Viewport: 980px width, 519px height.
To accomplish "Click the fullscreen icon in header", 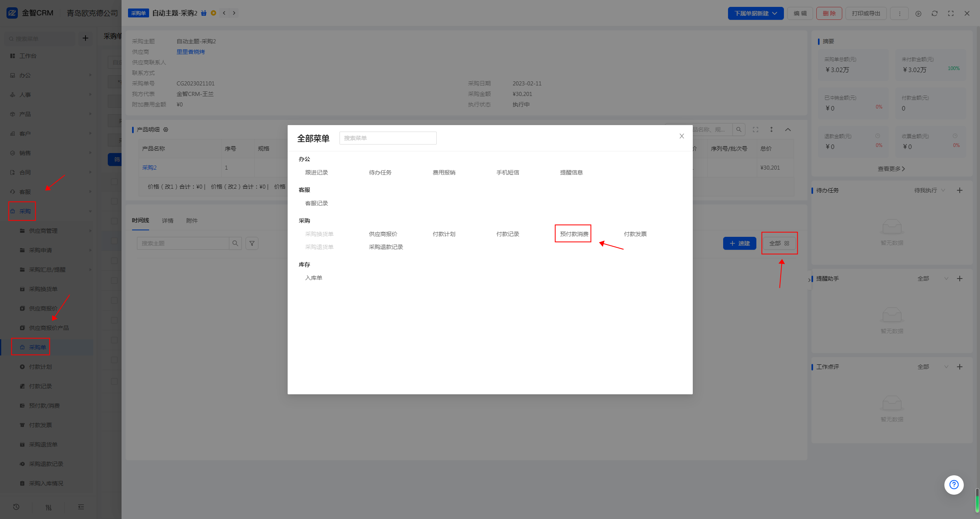I will pyautogui.click(x=951, y=13).
